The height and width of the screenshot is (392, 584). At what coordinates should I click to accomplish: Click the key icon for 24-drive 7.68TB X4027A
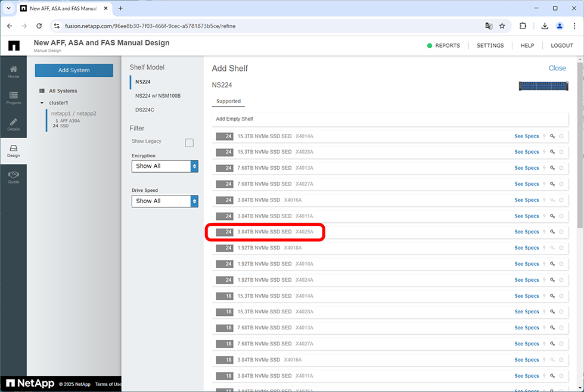[552, 184]
